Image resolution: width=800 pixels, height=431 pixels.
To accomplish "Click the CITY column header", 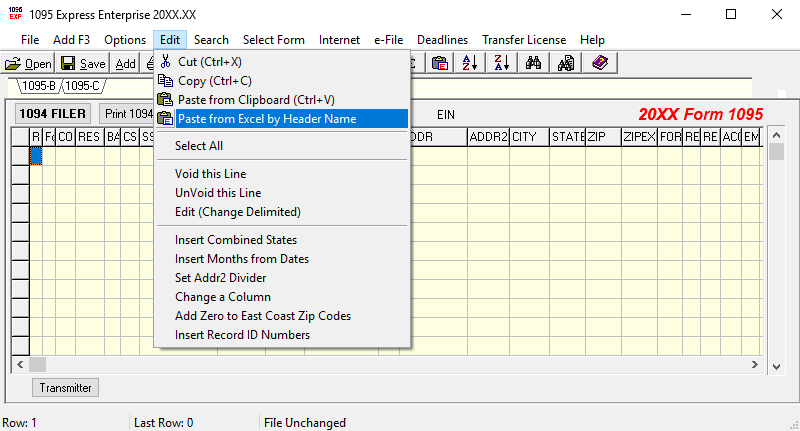I will tap(530, 137).
